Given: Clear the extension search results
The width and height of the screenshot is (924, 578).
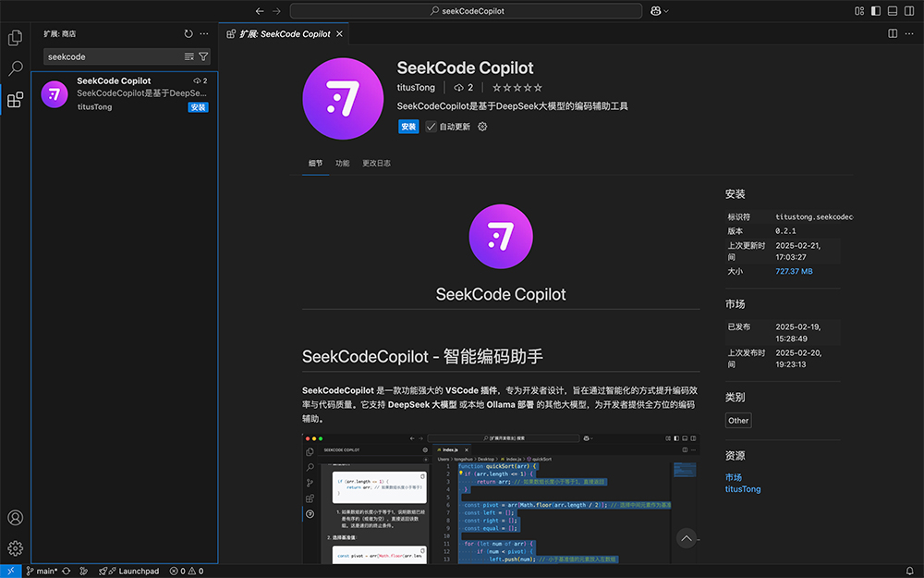Looking at the screenshot, I should (x=188, y=56).
